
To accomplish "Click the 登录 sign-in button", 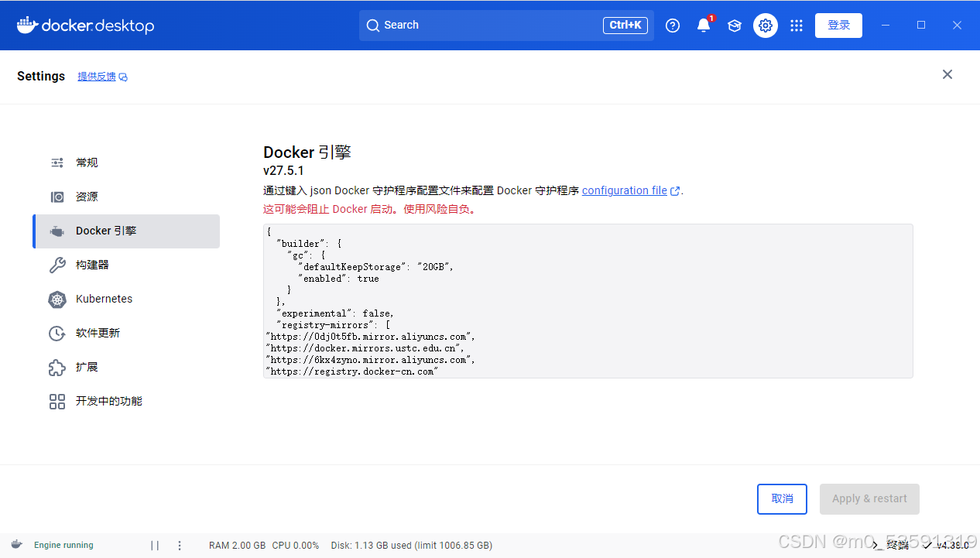I will 838,26.
